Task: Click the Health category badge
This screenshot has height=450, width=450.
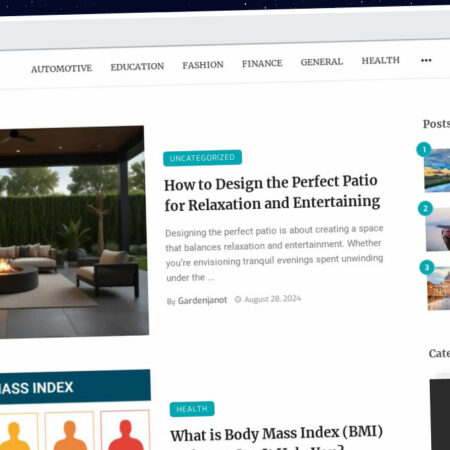Action: coord(192,409)
